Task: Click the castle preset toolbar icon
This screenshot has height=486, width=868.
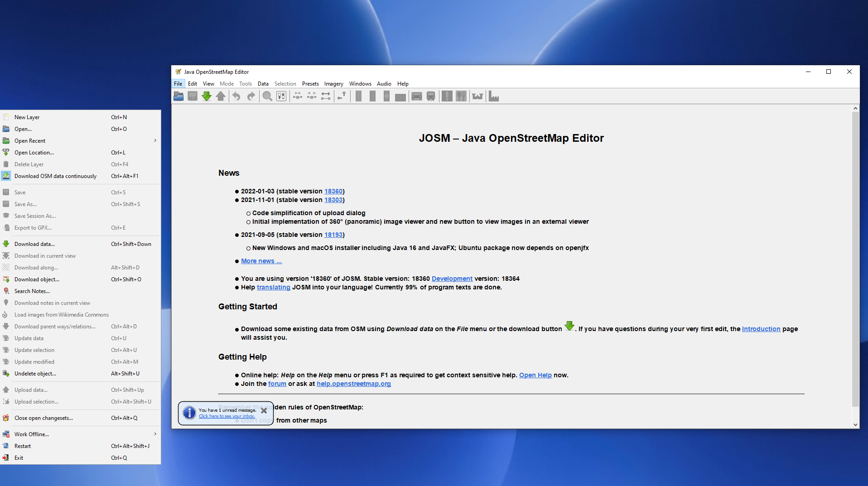Action: [x=477, y=96]
